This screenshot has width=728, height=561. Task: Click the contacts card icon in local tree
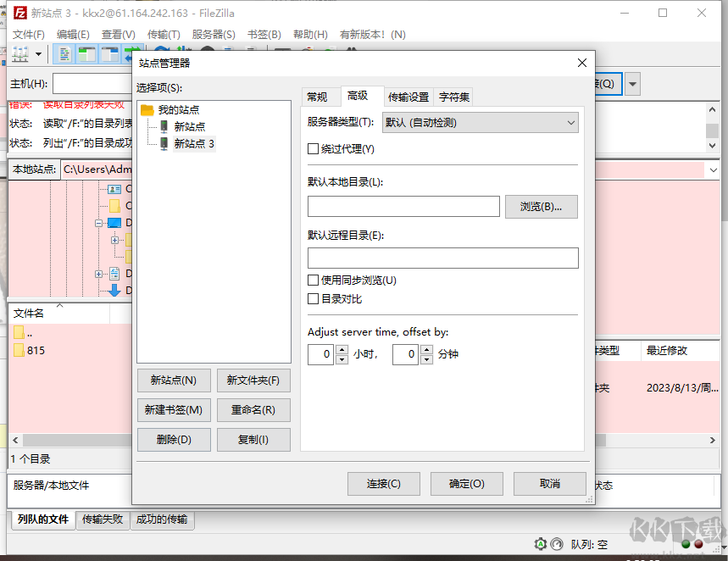114,189
